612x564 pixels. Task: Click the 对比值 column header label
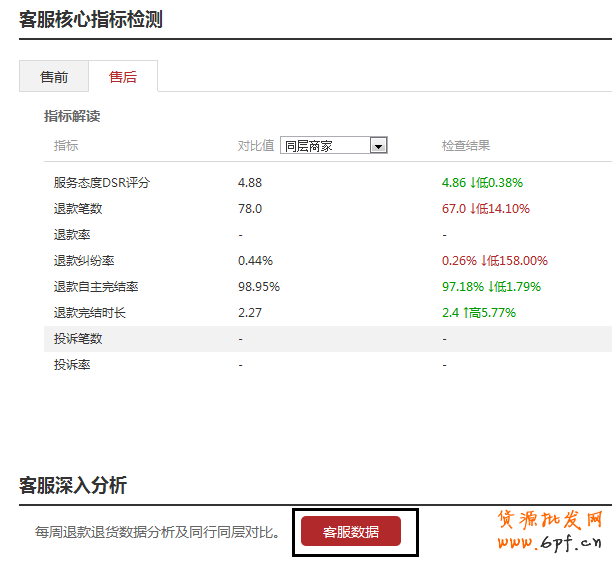coord(255,146)
